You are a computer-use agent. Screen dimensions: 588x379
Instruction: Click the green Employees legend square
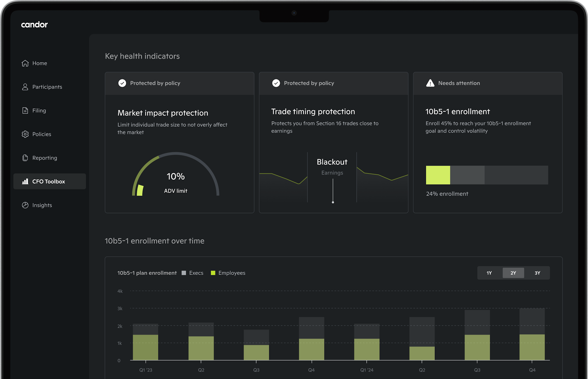[x=213, y=273]
